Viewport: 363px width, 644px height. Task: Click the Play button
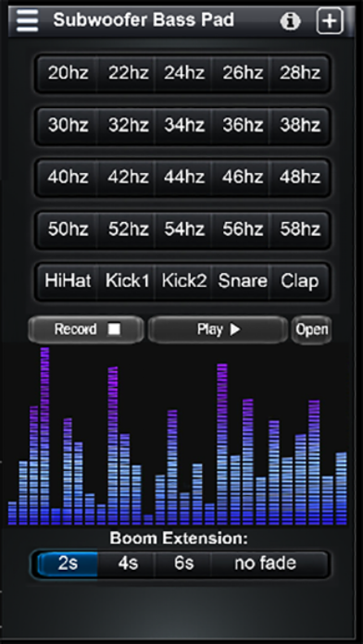[x=218, y=329]
